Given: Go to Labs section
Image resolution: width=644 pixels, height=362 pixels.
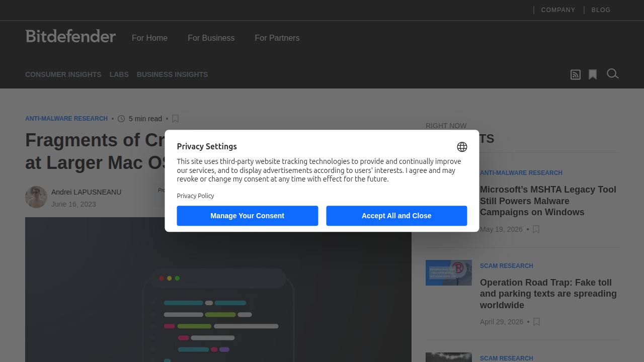Looking at the screenshot, I should point(119,74).
